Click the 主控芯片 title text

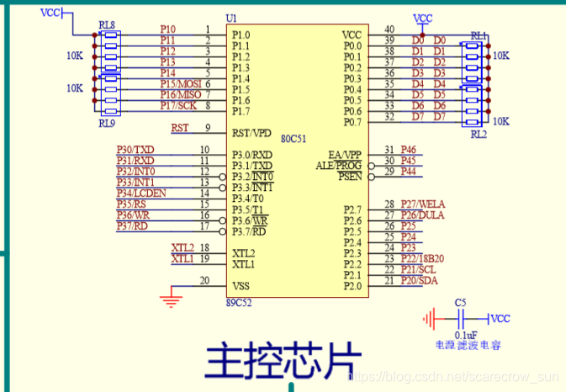[x=283, y=360]
